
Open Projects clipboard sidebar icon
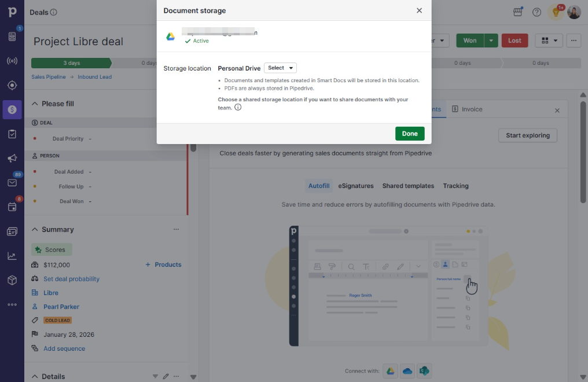[12, 134]
